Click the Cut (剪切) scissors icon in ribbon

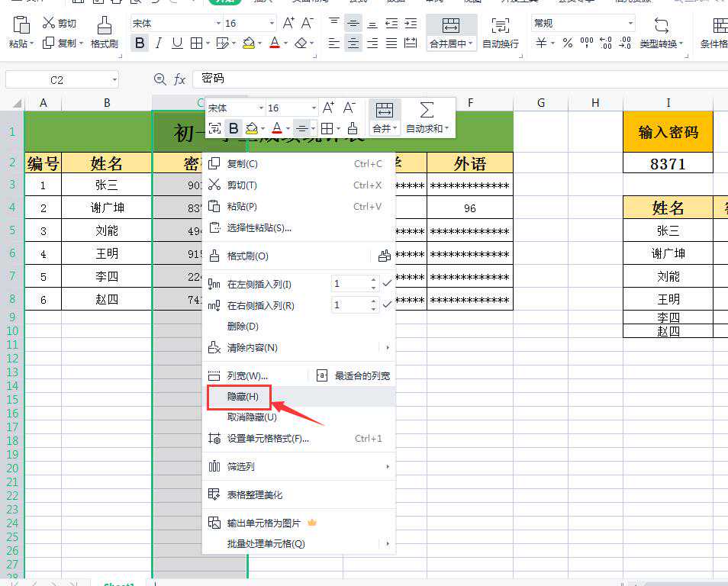coord(50,24)
